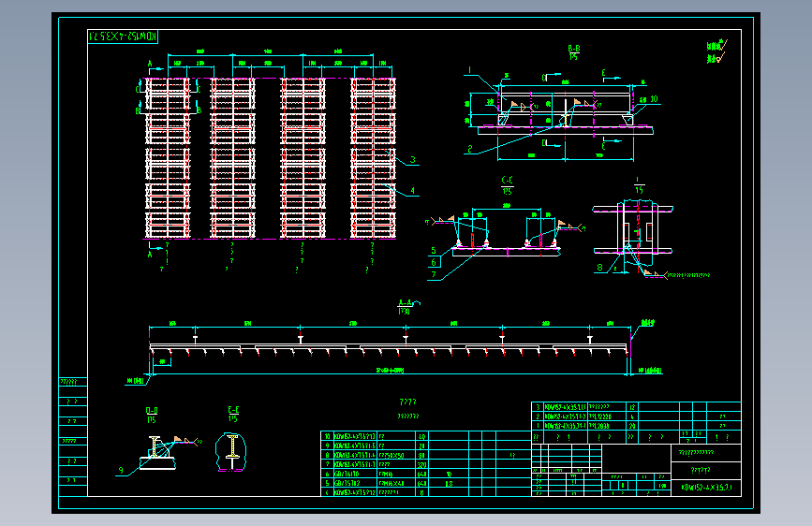
Task: Click parts list row 3 item number cell
Action: (x=538, y=407)
